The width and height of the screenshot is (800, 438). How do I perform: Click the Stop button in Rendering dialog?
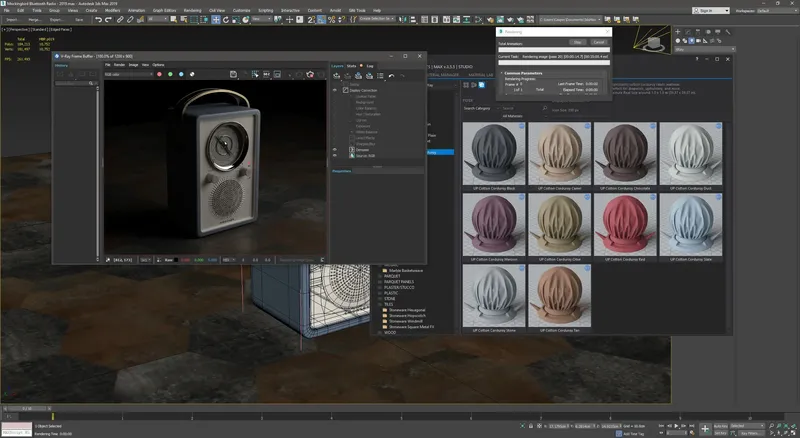coord(578,42)
